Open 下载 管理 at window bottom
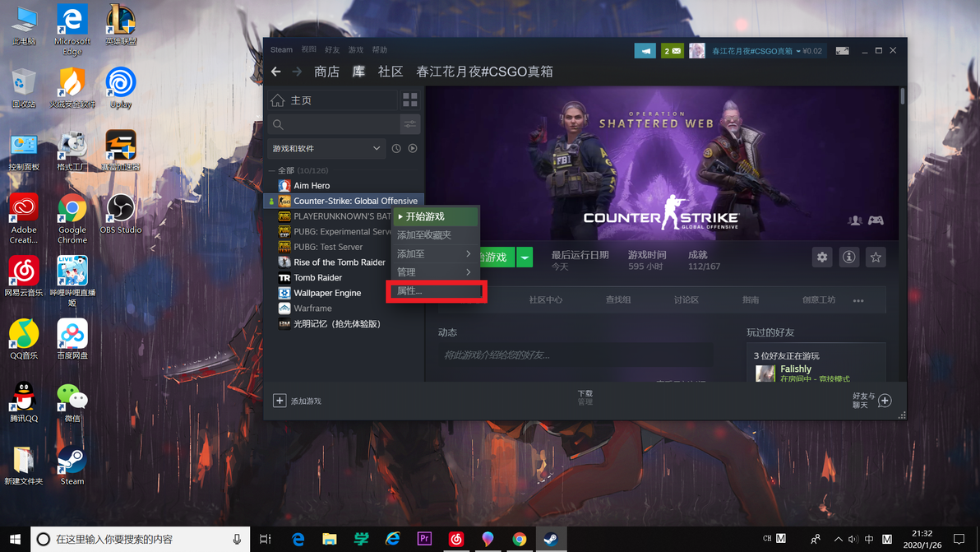Screen dimensions: 980x552 click(585, 397)
